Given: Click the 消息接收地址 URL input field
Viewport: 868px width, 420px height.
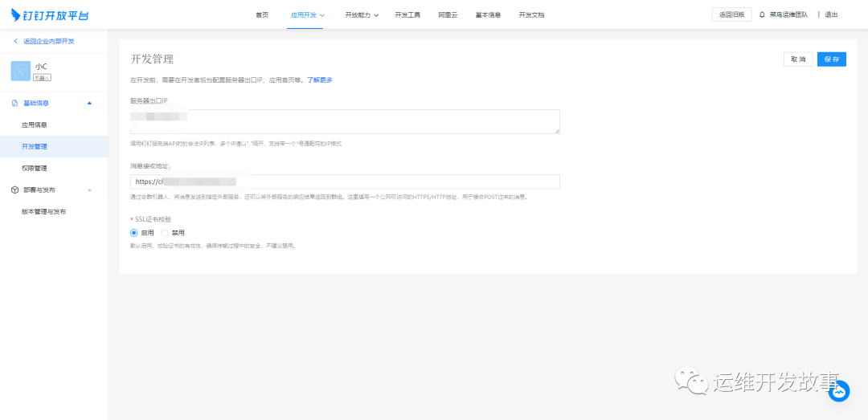Looking at the screenshot, I should pos(345,181).
